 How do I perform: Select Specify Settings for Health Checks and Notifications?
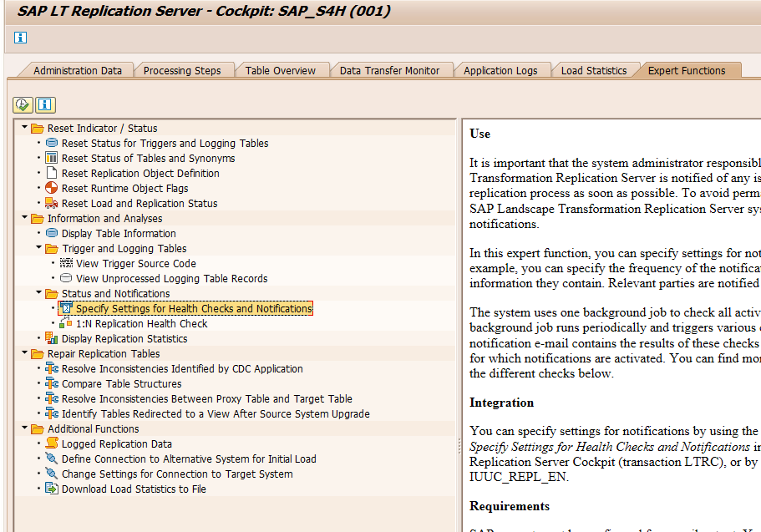coord(194,309)
